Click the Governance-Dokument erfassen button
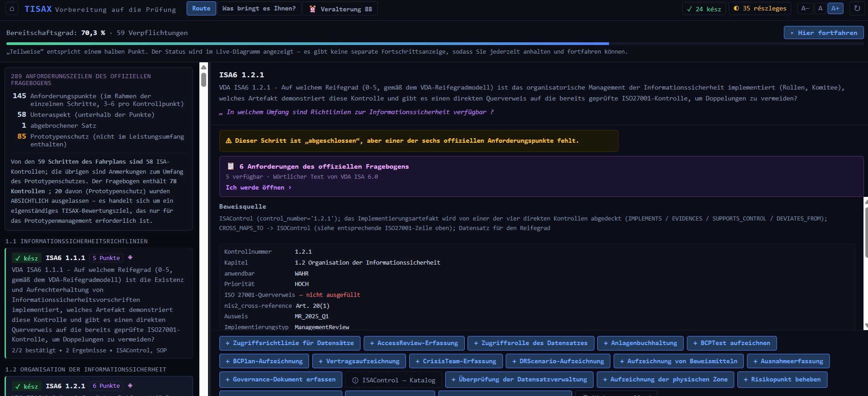Screen dimensions: 868x396 [281, 380]
